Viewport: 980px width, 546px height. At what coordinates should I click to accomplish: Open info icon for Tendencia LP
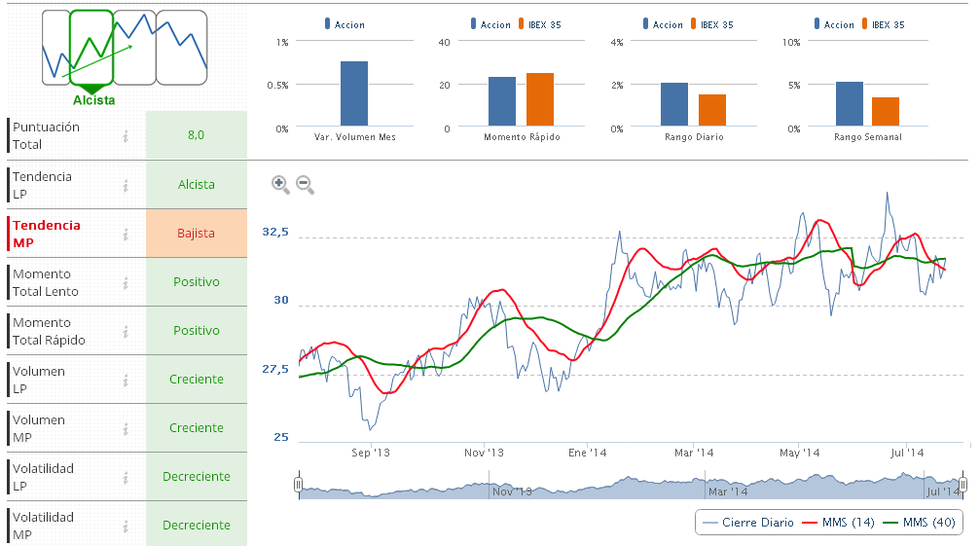click(x=126, y=185)
